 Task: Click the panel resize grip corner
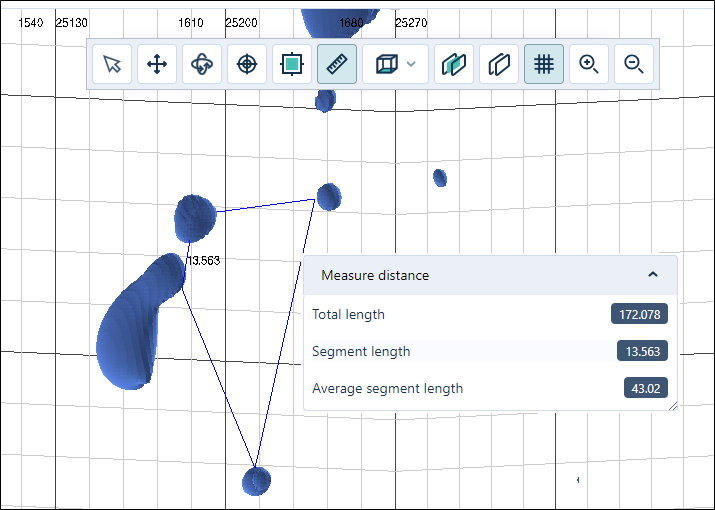[x=673, y=406]
